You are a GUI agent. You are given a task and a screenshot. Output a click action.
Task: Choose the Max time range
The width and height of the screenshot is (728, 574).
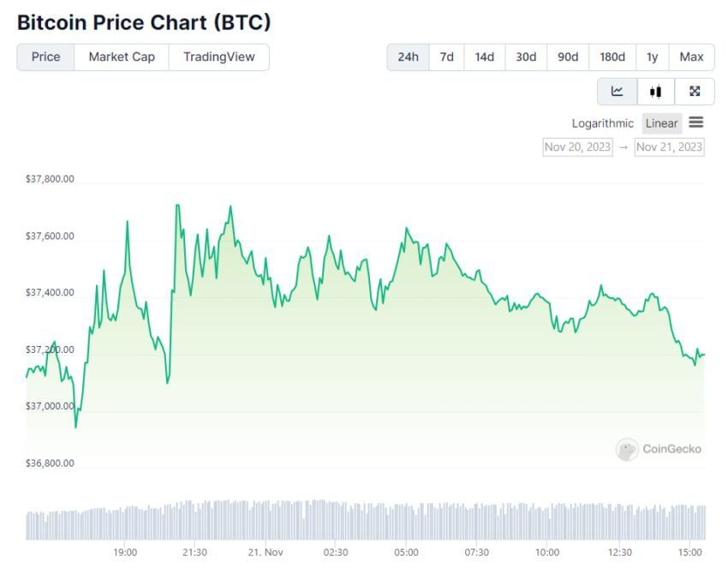tap(691, 57)
